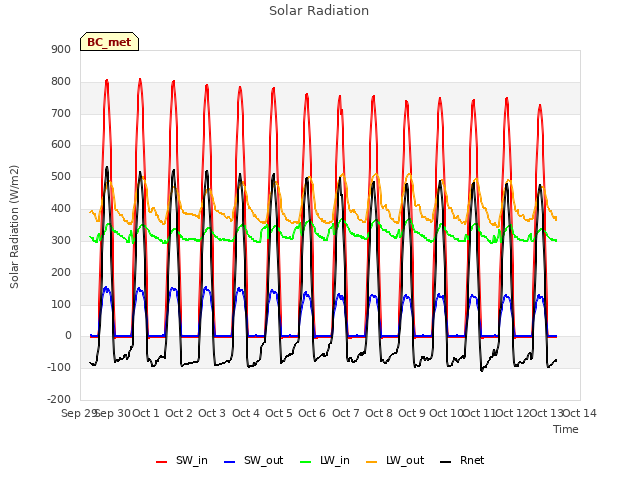This screenshot has width=640, height=480.
Task: Click the Oct 3 x-axis label
Action: [x=212, y=413]
